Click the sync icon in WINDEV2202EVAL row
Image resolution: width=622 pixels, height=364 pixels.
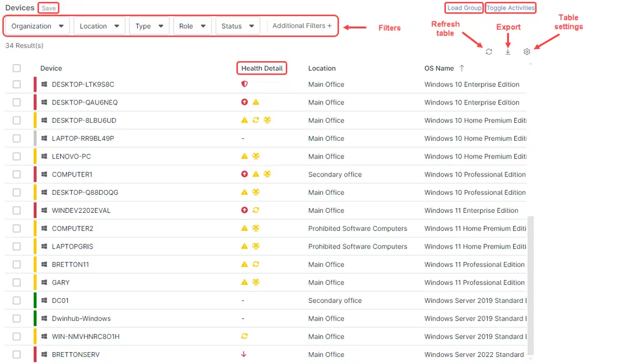(x=256, y=210)
